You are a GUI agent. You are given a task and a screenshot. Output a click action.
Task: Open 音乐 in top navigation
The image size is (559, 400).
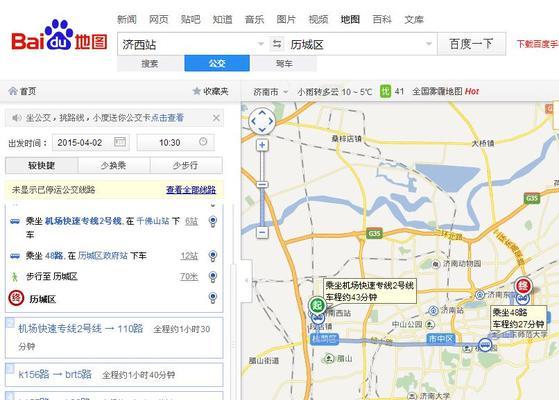254,19
